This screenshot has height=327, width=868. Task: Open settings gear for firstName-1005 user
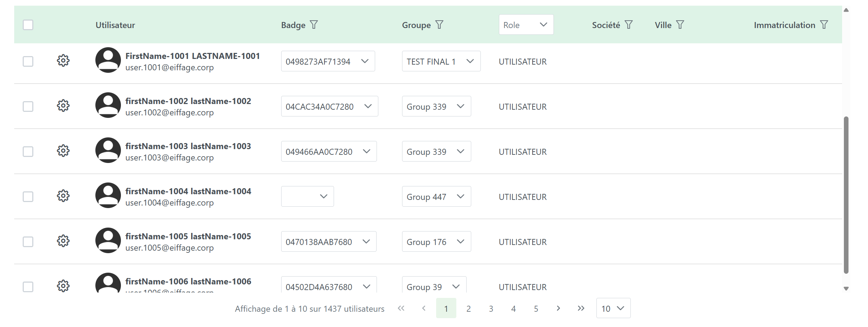(x=63, y=241)
